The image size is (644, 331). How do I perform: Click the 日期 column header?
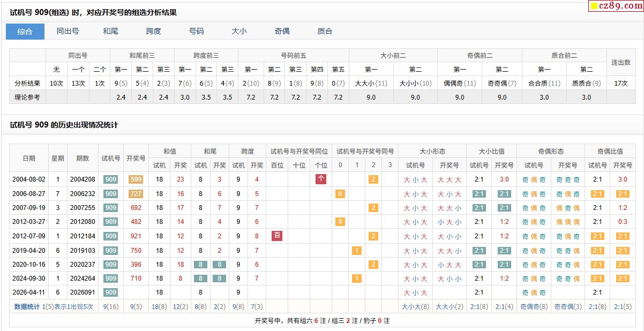[29, 158]
